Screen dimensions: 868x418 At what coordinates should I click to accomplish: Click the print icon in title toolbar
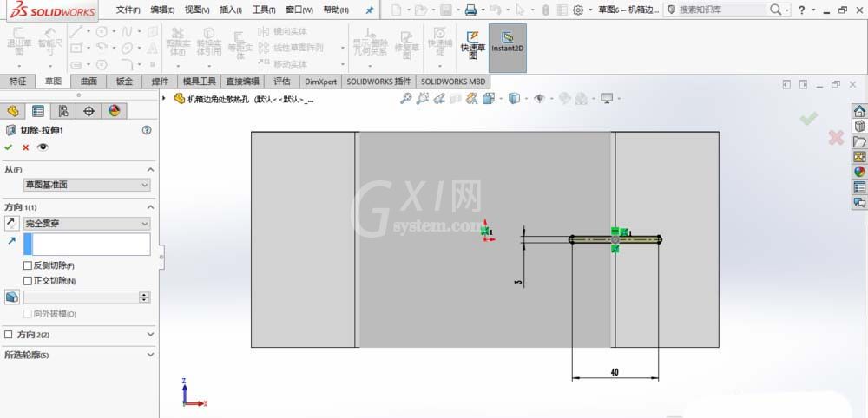470,10
